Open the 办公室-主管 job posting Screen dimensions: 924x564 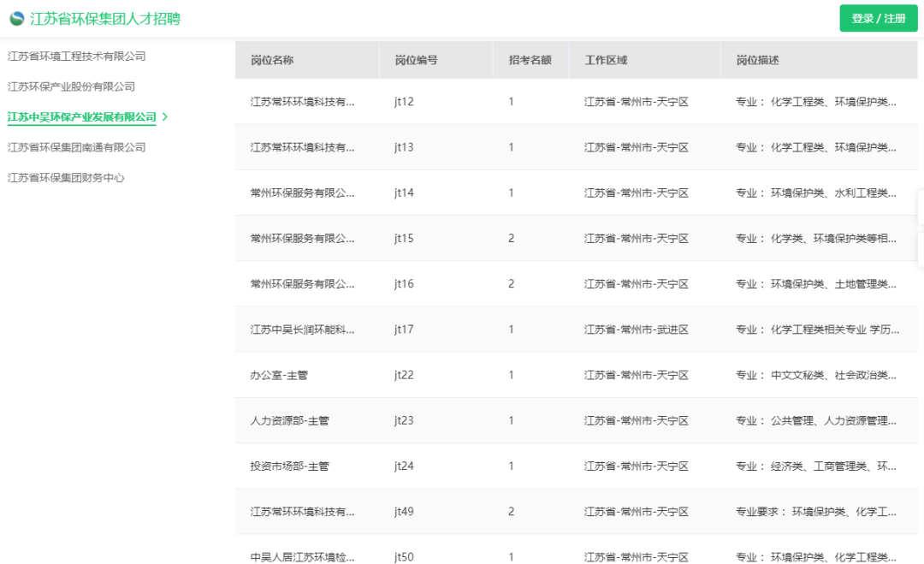278,375
